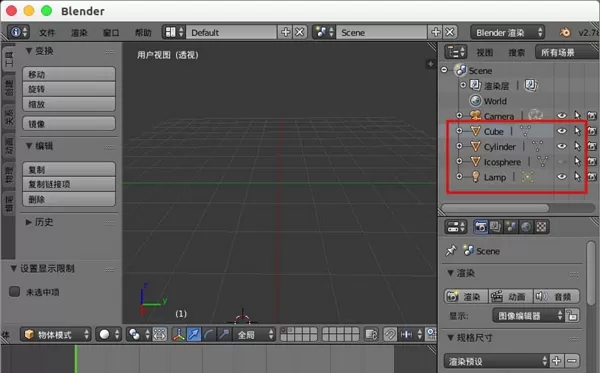Toggle the snap magnet icon
This screenshot has height=373, width=600.
point(390,334)
